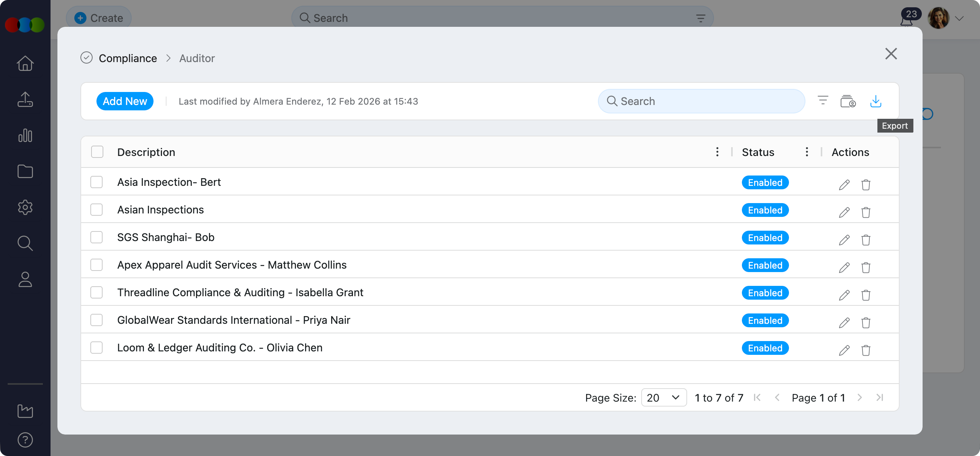Focus the Search field in the Auditor panel
This screenshot has height=456, width=980.
pos(701,101)
